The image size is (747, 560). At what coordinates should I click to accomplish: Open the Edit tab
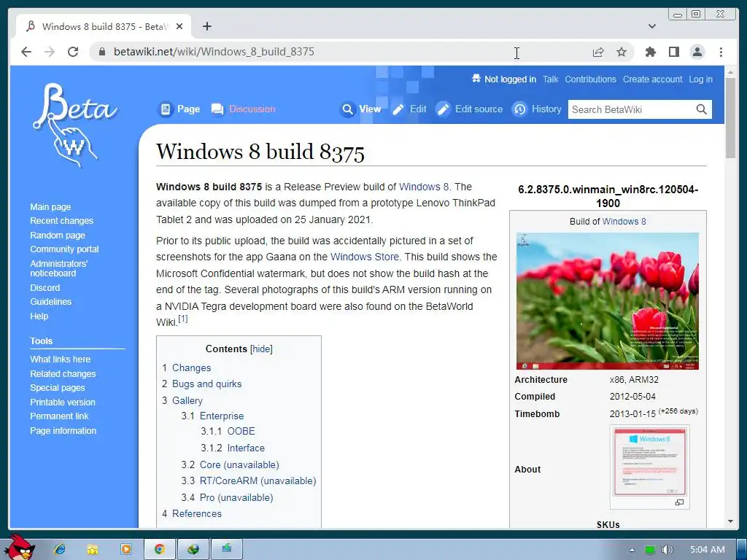pos(409,109)
